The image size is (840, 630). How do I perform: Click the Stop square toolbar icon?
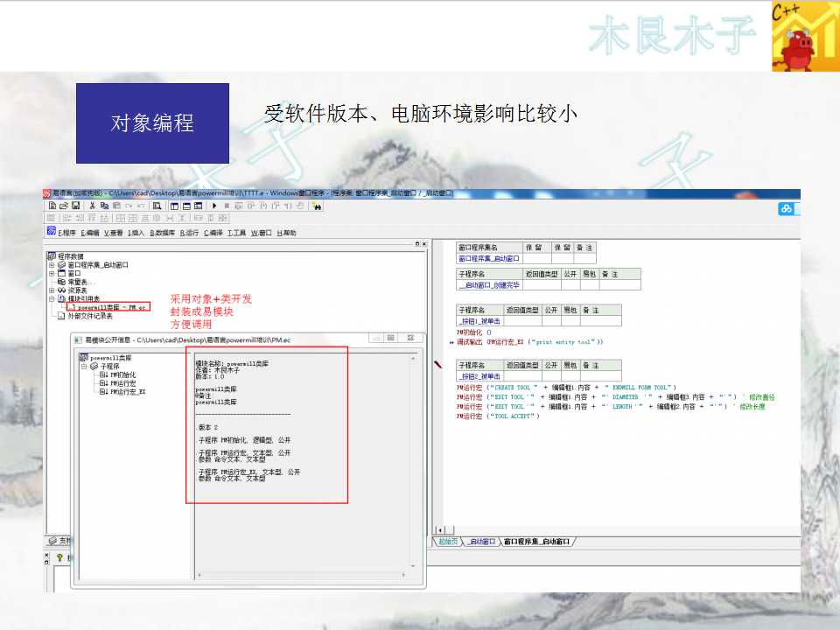(227, 206)
